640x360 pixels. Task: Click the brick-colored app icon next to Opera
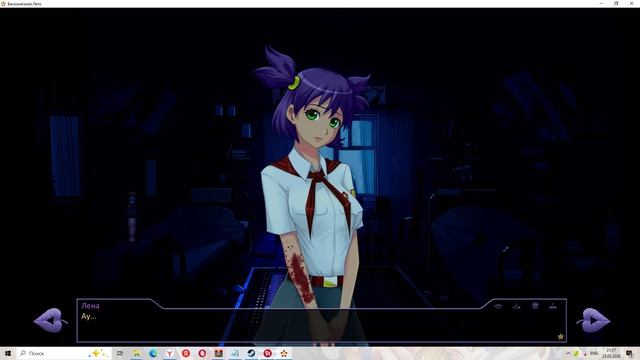218,353
